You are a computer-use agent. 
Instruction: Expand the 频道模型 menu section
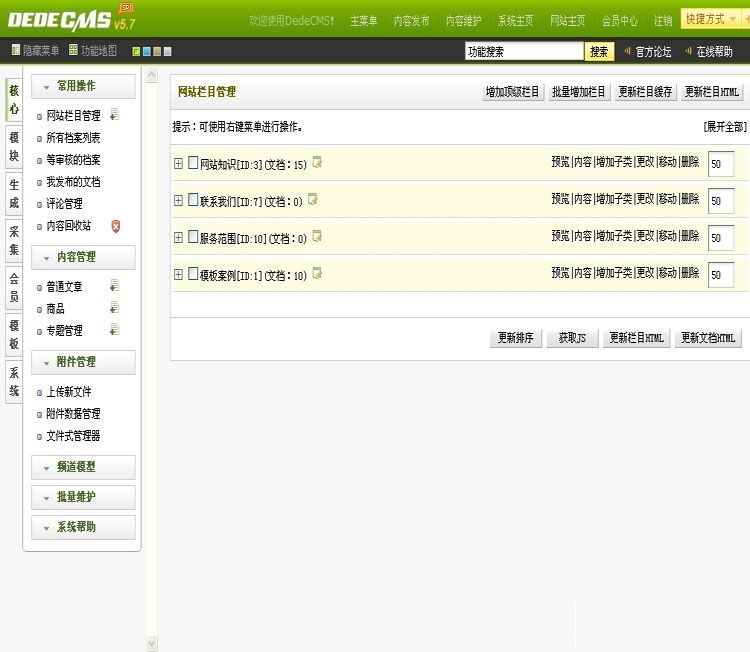(x=83, y=467)
